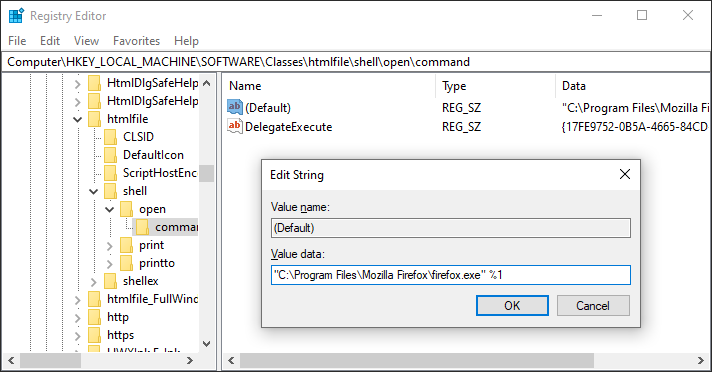Close the Edit String dialog

pos(625,174)
